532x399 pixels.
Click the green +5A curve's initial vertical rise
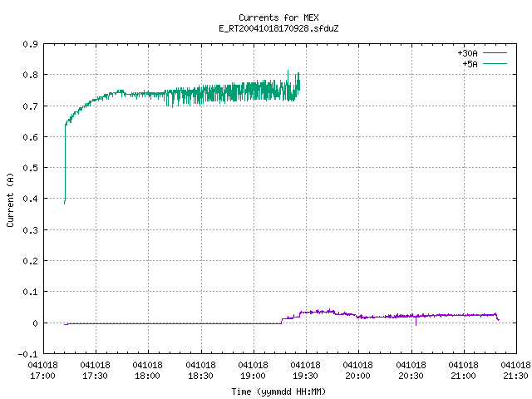pyautogui.click(x=65, y=163)
